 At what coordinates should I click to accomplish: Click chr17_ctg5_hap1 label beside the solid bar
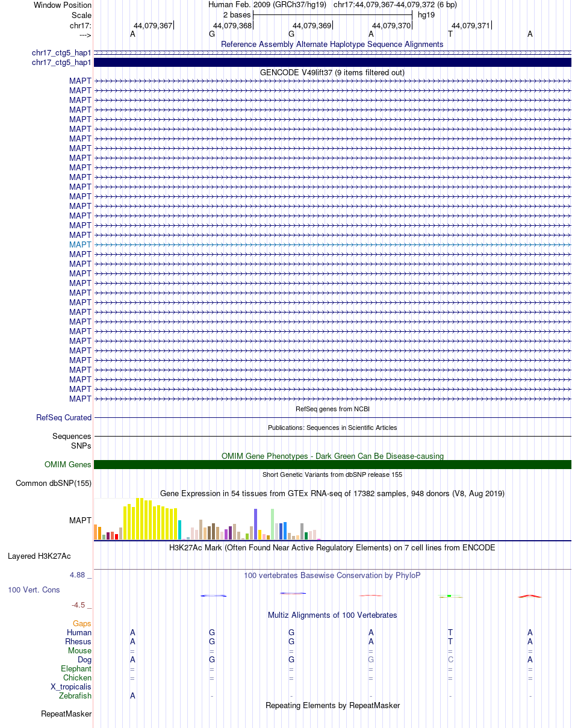coord(61,63)
